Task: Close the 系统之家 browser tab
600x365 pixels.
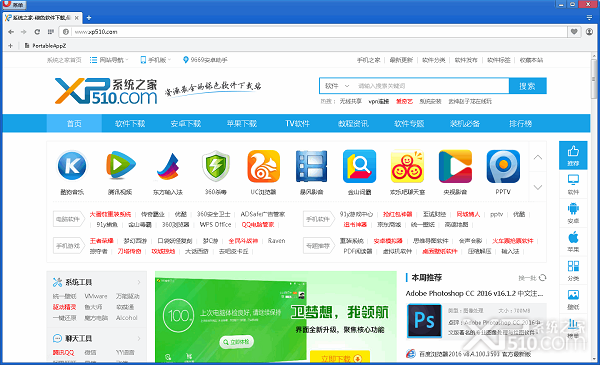Action: point(77,18)
